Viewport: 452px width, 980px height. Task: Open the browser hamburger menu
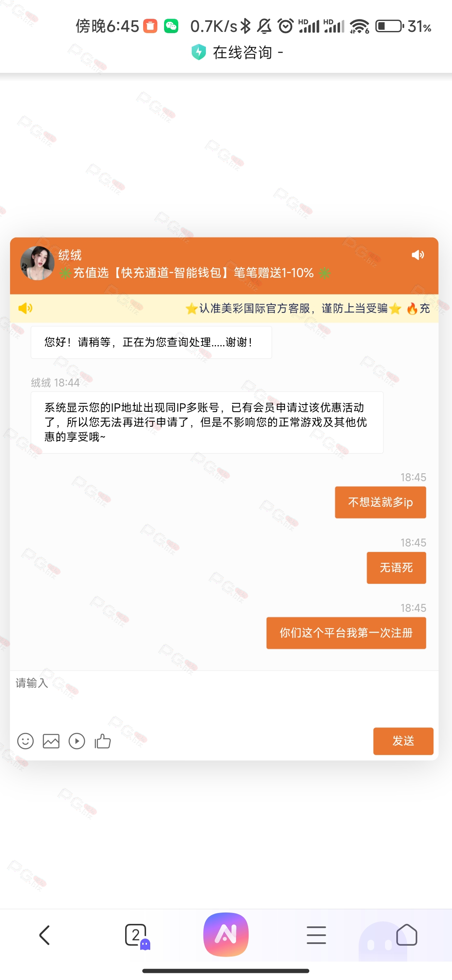(316, 935)
